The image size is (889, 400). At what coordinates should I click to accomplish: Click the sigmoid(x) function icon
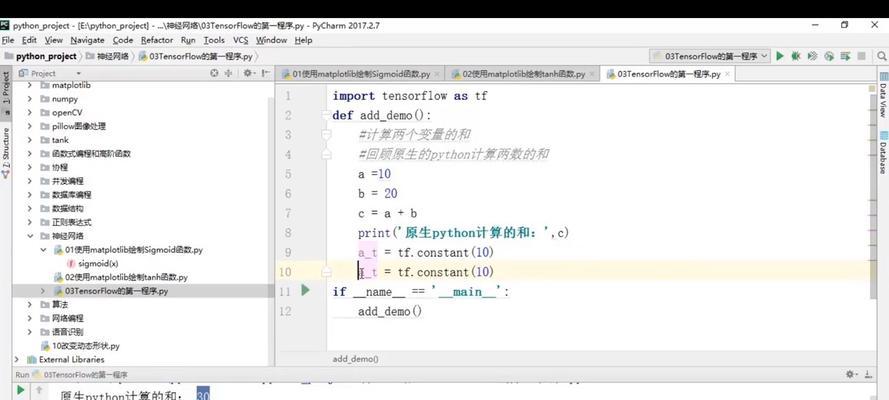point(71,263)
